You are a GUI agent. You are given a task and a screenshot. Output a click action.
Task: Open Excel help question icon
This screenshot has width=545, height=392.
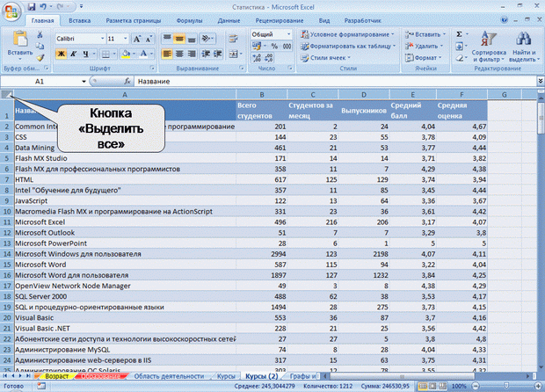(x=504, y=20)
